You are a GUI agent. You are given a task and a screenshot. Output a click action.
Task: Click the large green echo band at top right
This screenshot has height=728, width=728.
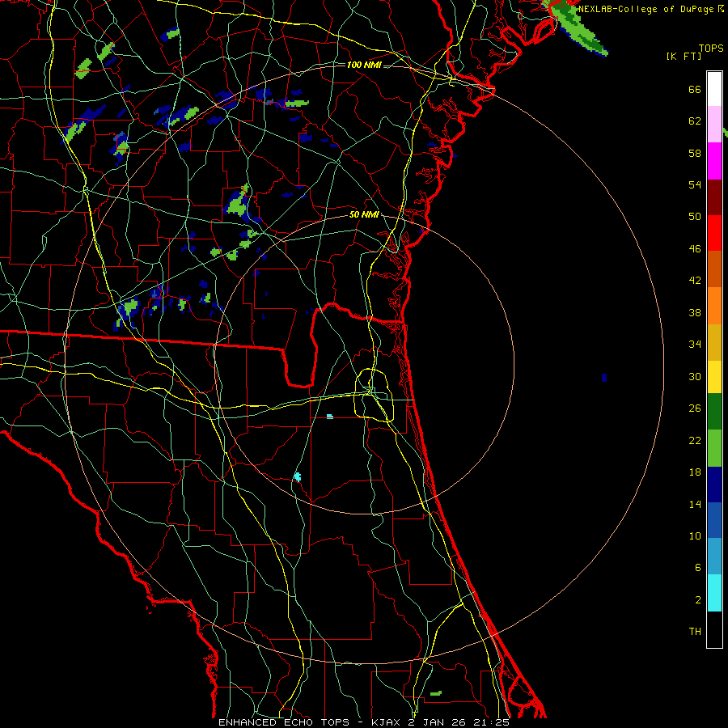point(576,27)
